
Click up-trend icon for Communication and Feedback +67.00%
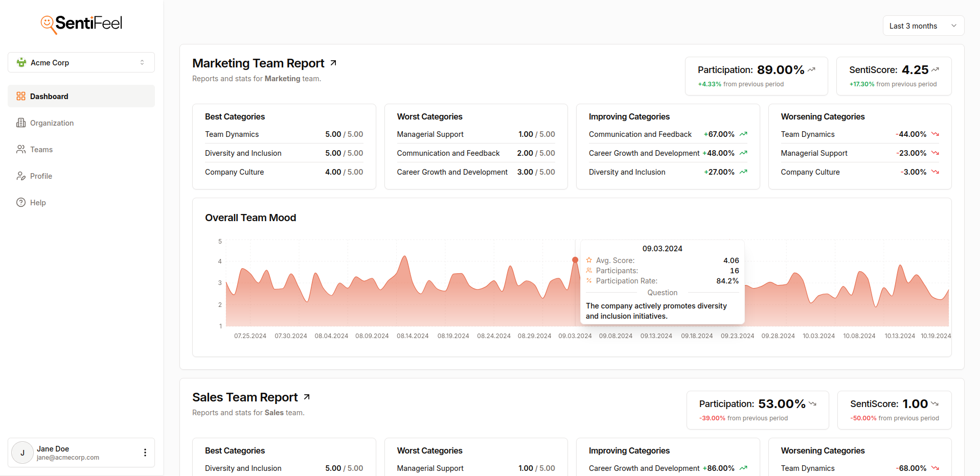pyautogui.click(x=743, y=134)
